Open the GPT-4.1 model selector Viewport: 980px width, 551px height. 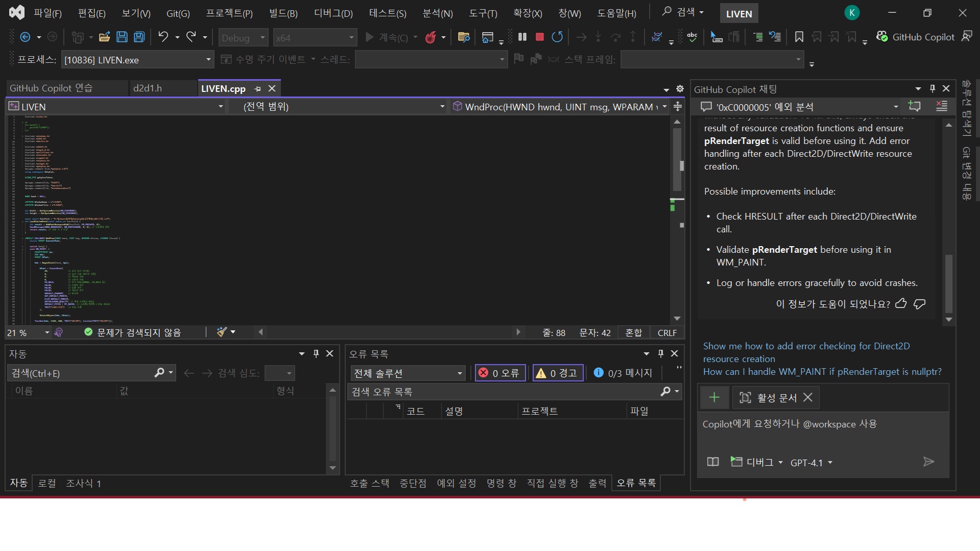tap(811, 463)
